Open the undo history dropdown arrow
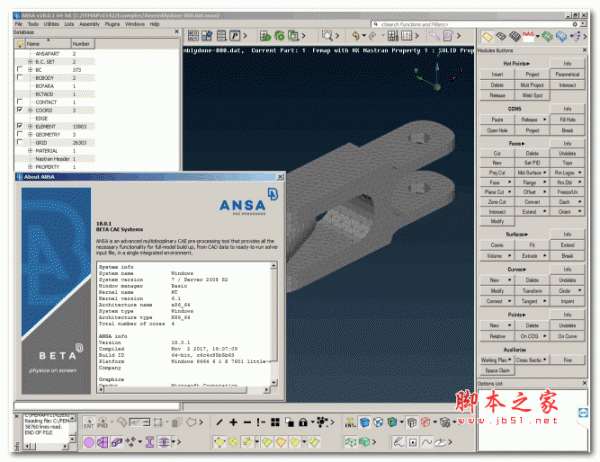The height and width of the screenshot is (462, 600). click(x=364, y=36)
